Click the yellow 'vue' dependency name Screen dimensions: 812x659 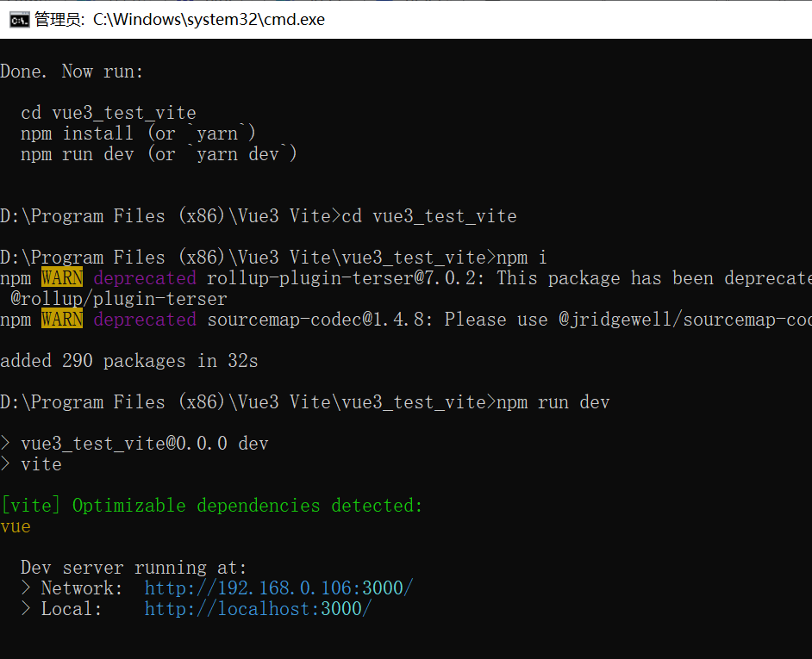(x=16, y=526)
